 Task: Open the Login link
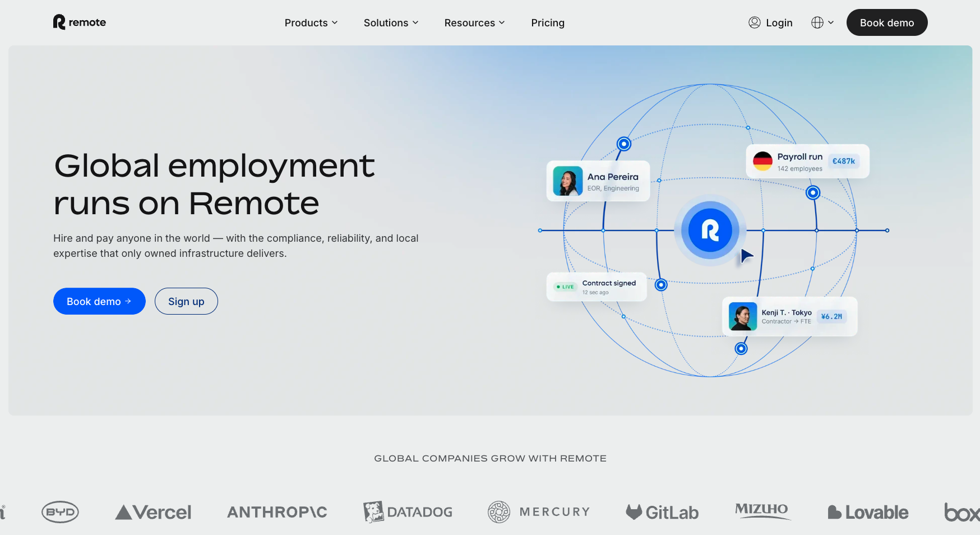[x=779, y=23]
